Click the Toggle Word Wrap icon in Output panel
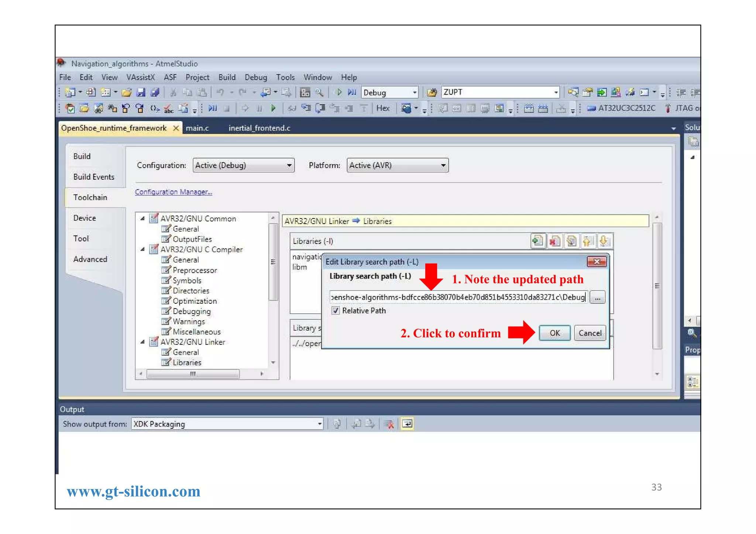The width and height of the screenshot is (756, 534). point(407,424)
